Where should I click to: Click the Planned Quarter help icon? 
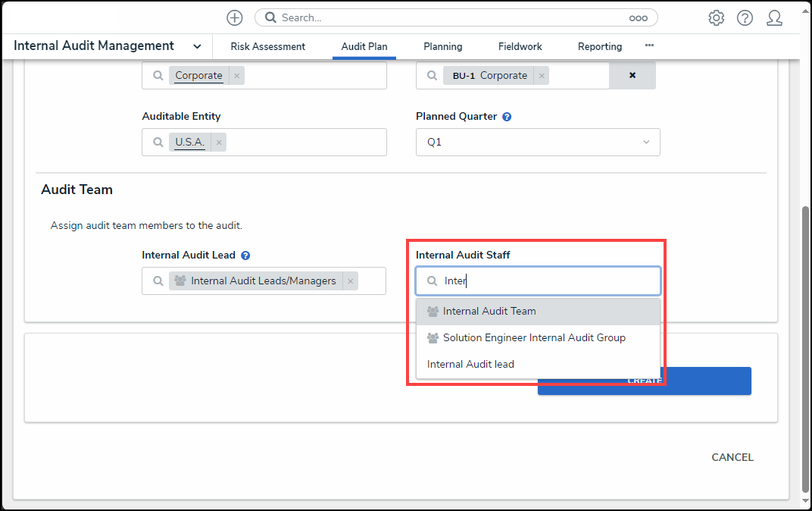507,117
